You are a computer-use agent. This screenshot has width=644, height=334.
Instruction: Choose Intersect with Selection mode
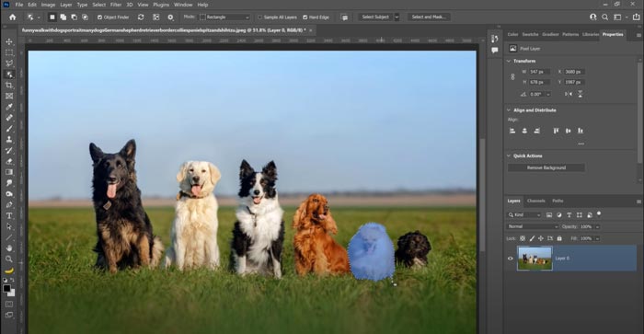(x=85, y=17)
